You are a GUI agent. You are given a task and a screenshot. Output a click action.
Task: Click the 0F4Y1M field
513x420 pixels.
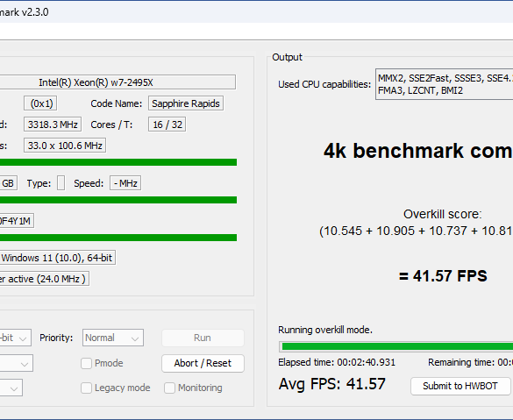click(17, 221)
